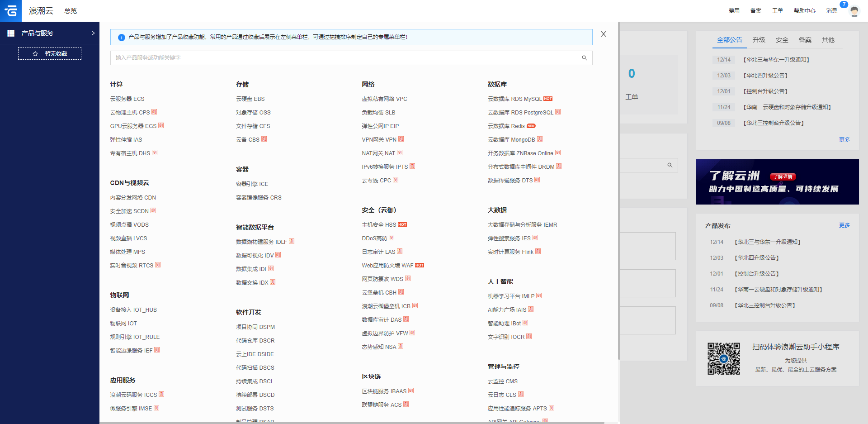Open 机器学习平台 IMLP
The width and height of the screenshot is (868, 424).
(x=511, y=296)
